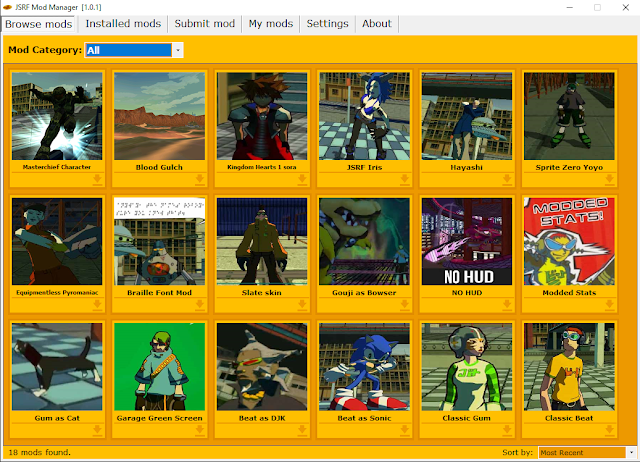Select the Gouji as Bowser thumbnail
This screenshot has width=640, height=462.
(x=364, y=241)
